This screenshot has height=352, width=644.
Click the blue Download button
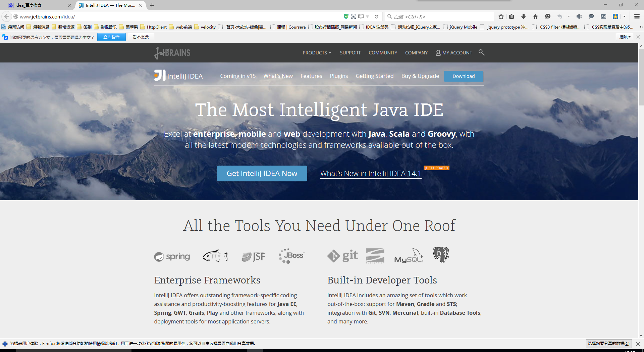464,76
